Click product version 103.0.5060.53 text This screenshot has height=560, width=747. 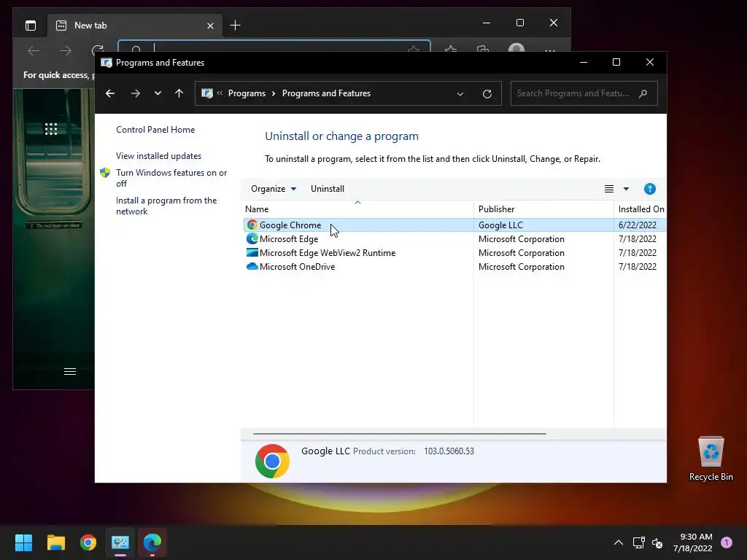(449, 451)
